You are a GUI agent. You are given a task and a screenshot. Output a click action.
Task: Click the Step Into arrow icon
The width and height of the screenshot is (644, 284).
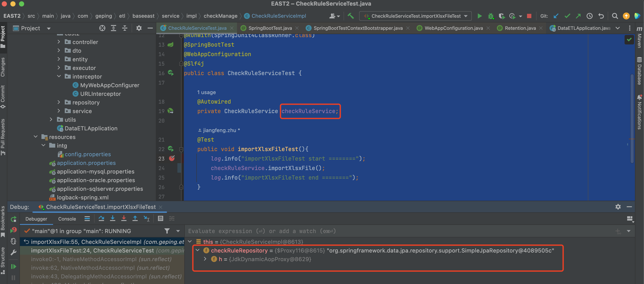[x=112, y=218]
